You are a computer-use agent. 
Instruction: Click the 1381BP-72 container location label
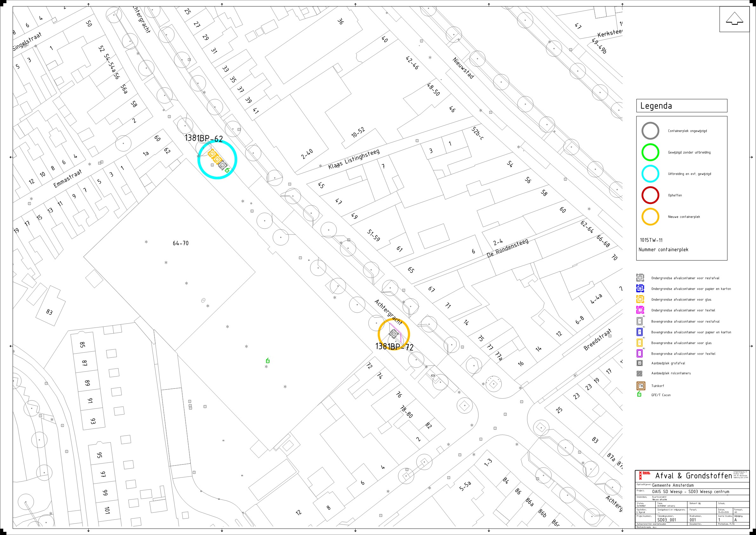click(394, 347)
